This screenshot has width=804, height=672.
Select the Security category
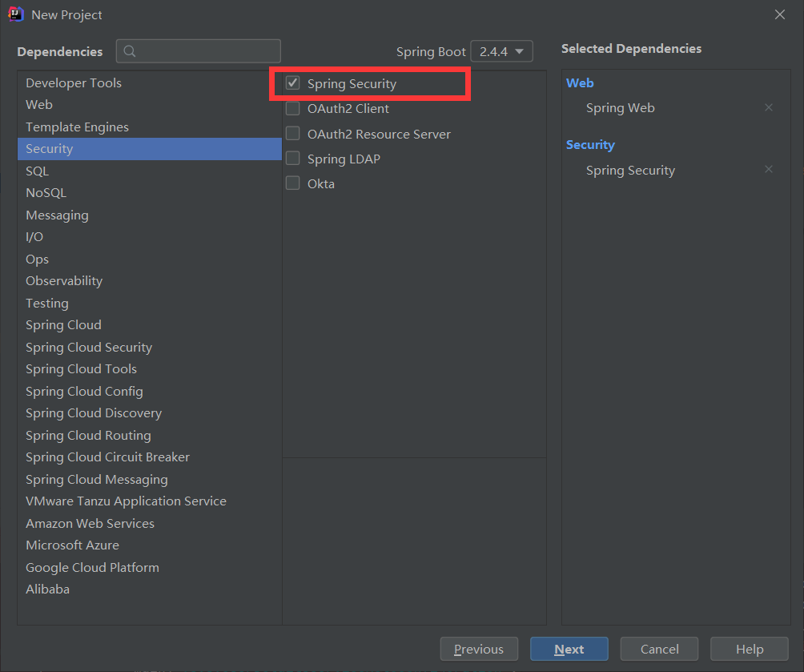pyautogui.click(x=149, y=149)
